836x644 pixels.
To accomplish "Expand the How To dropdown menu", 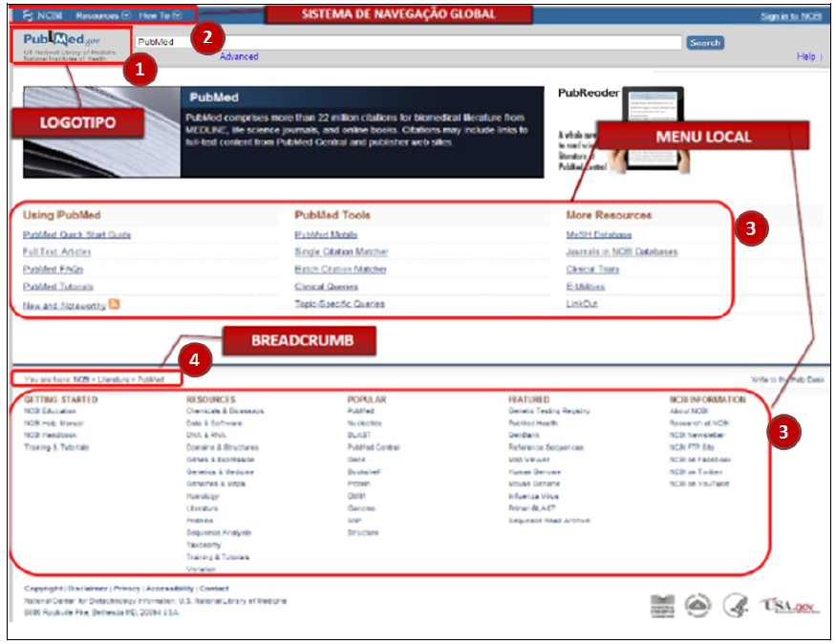I will pos(159,16).
